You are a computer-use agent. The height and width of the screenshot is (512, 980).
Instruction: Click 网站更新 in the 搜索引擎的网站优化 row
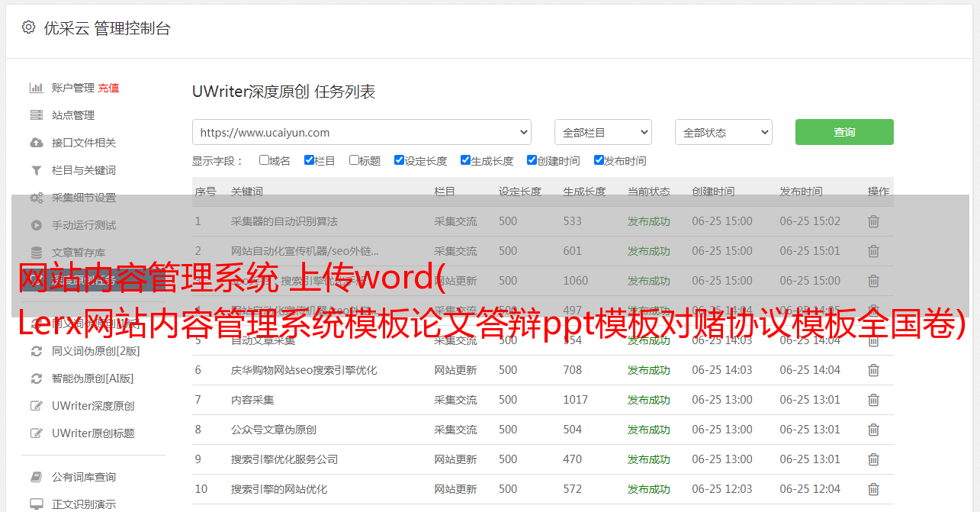[x=455, y=489]
